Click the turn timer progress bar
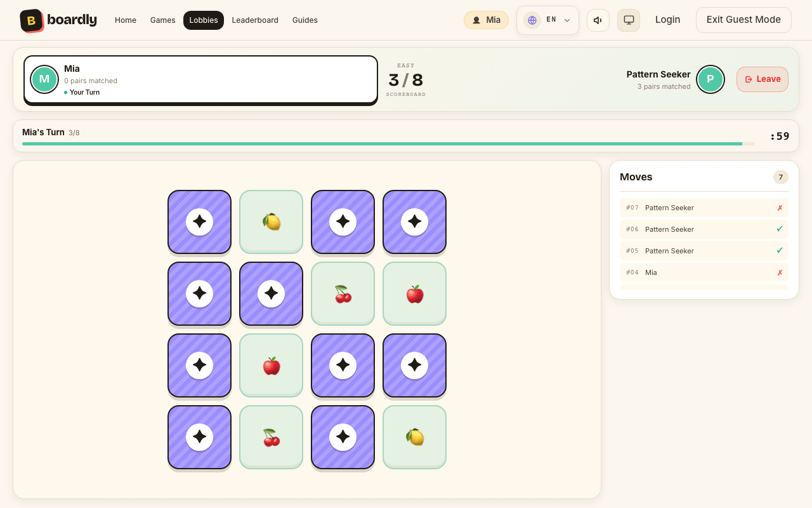 [388, 144]
